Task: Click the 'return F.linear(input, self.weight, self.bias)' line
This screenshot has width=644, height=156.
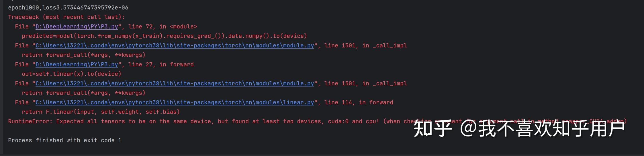Action: [x=101, y=112]
